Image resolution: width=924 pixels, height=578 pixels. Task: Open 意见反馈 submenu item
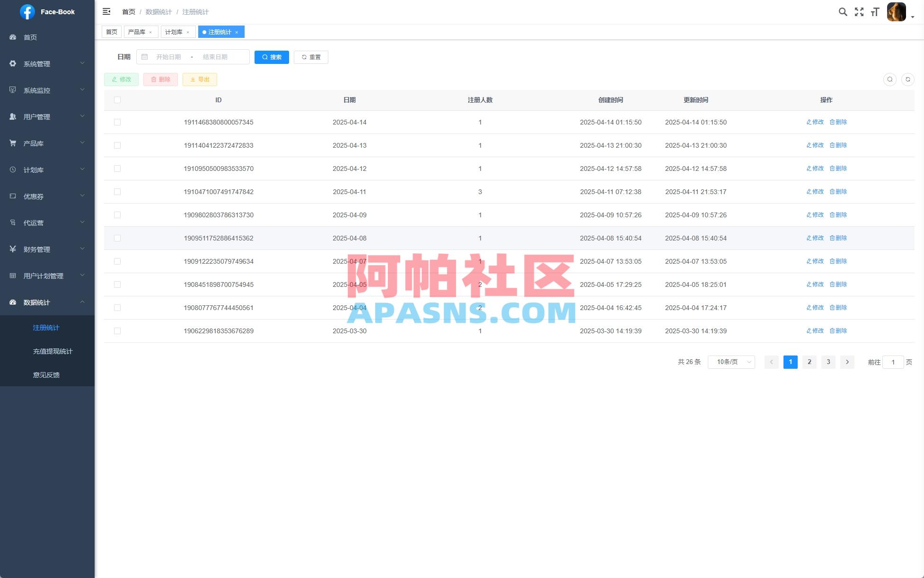[47, 375]
